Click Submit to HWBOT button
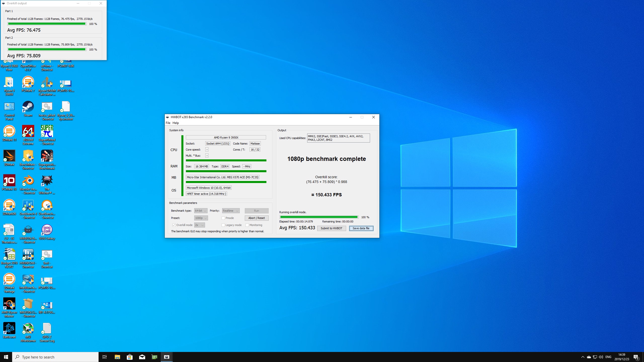Viewport: 644px width, 362px height. [331, 228]
